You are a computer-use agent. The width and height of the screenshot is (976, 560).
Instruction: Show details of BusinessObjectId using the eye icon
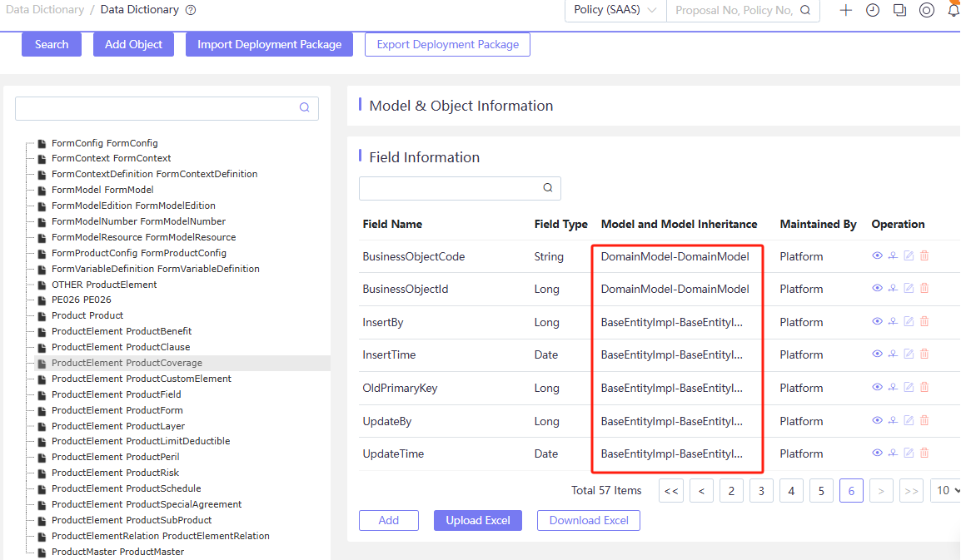click(x=877, y=288)
